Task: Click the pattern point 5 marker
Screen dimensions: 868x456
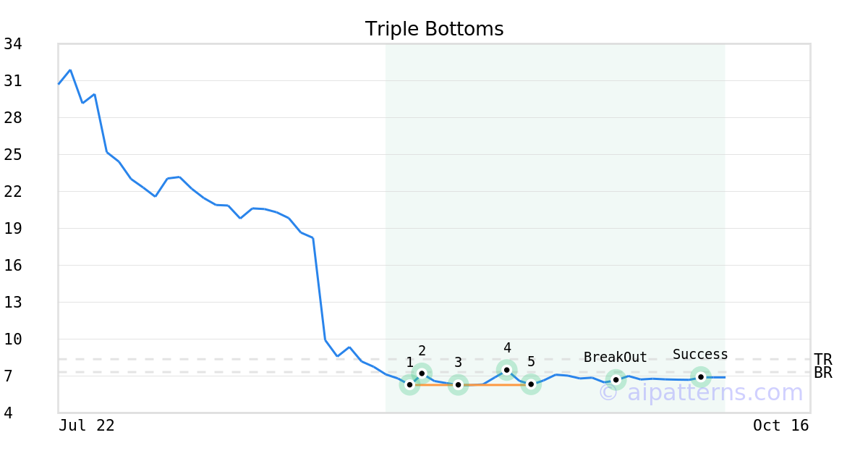Action: tap(531, 384)
